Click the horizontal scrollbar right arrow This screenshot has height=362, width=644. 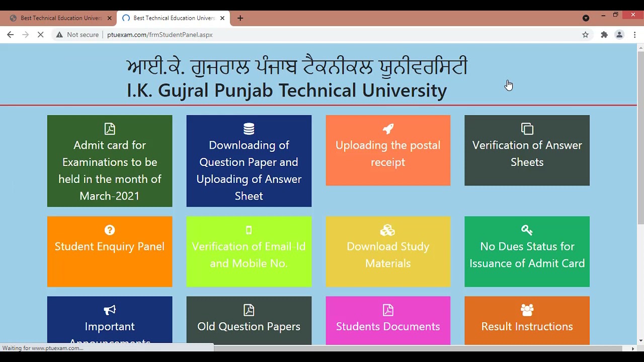(633, 348)
